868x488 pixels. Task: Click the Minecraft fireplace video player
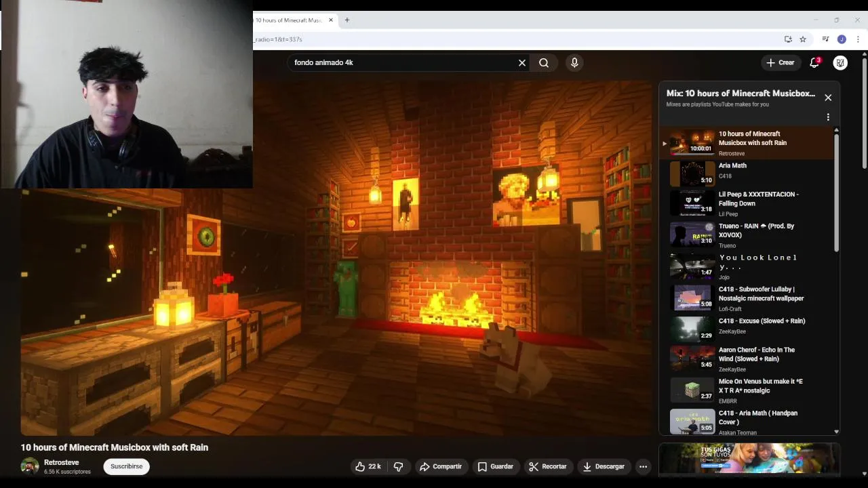[x=336, y=258]
